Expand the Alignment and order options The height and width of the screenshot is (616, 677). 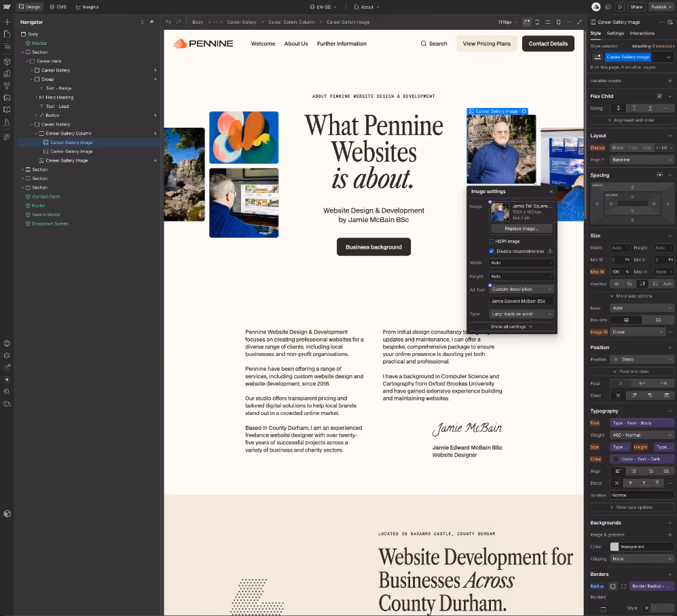[632, 120]
